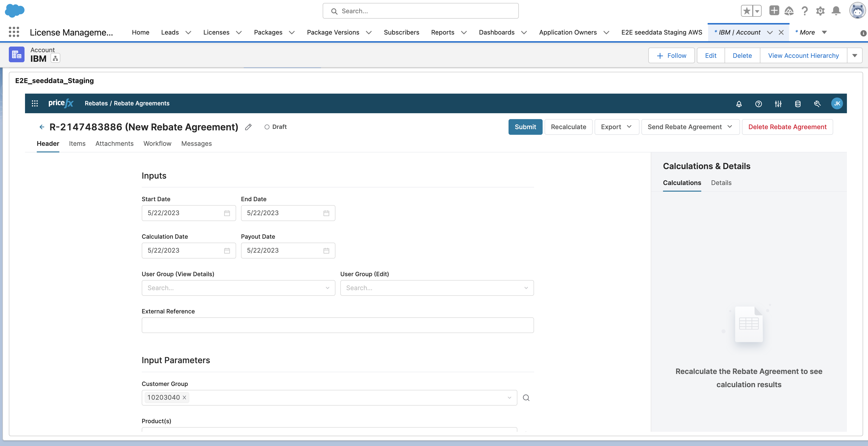Screen dimensions: 868x446
Task: Click the sliders configuration icon in Pricefx bar
Action: coord(778,104)
